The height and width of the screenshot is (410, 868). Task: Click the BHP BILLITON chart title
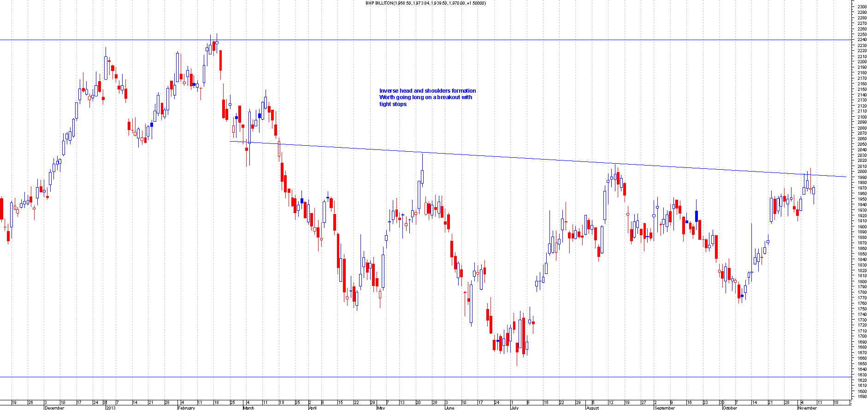[x=425, y=3]
